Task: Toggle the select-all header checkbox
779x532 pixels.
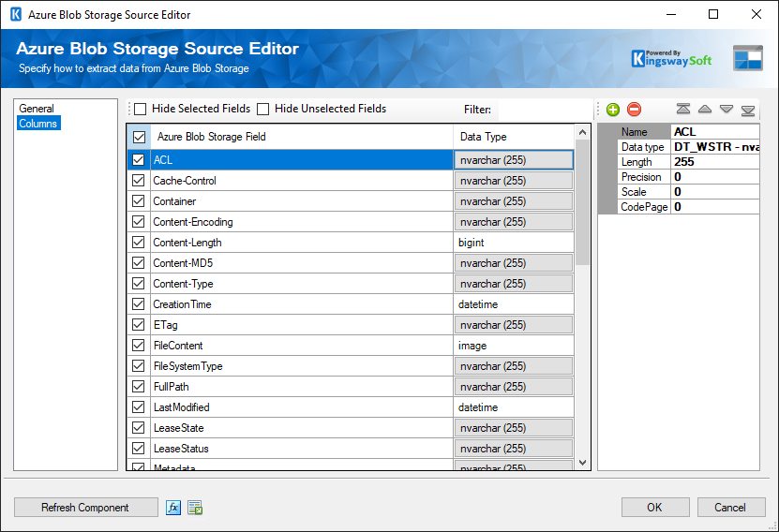Action: [x=139, y=137]
